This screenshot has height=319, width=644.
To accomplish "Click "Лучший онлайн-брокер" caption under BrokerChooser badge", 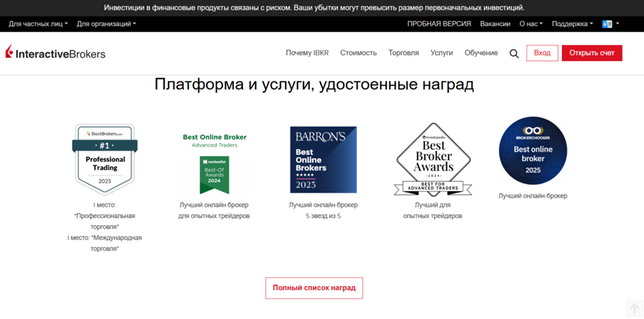I will (x=533, y=196).
